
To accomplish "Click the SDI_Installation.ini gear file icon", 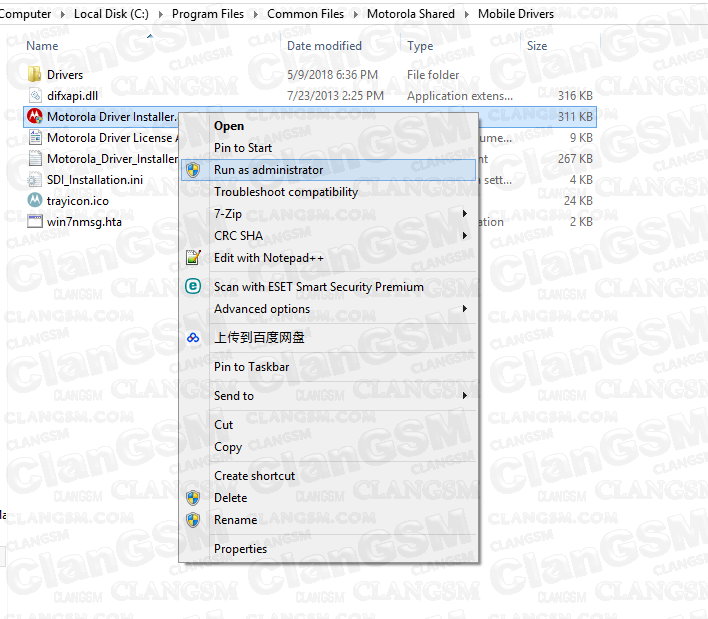I will (x=34, y=180).
